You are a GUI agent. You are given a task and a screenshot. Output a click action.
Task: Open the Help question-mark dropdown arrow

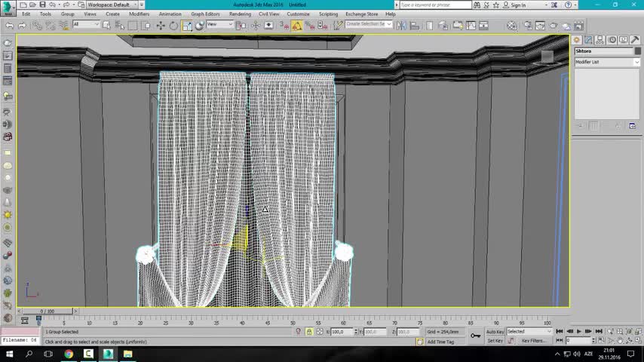575,5
